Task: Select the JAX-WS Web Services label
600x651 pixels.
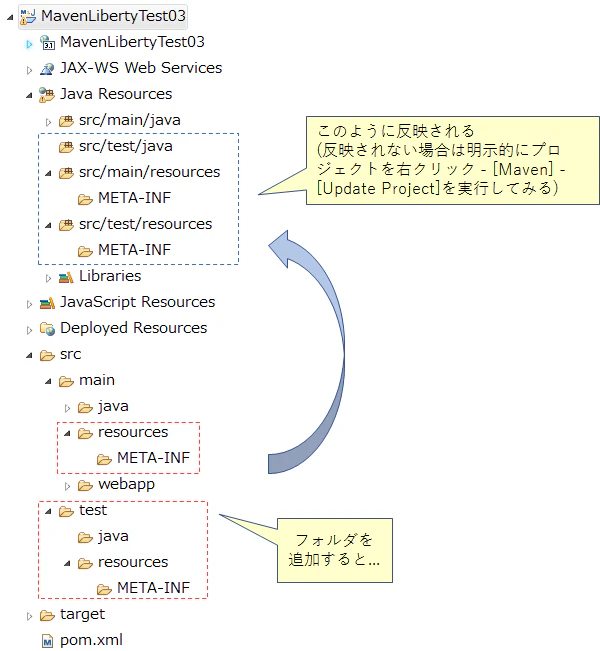Action: [x=141, y=68]
